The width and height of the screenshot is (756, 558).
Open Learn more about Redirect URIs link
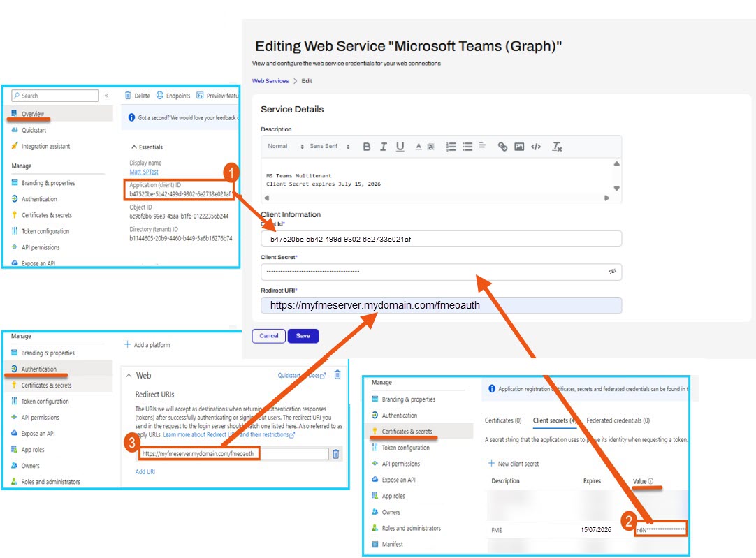(228, 434)
